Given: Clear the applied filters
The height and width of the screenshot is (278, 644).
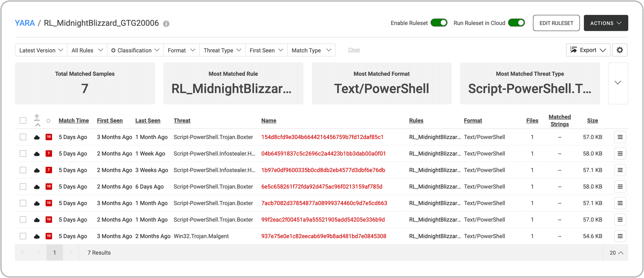Looking at the screenshot, I should tap(354, 50).
